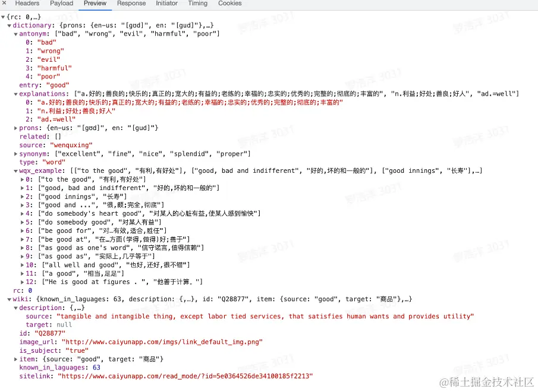Select antonym value "bad"

point(46,43)
